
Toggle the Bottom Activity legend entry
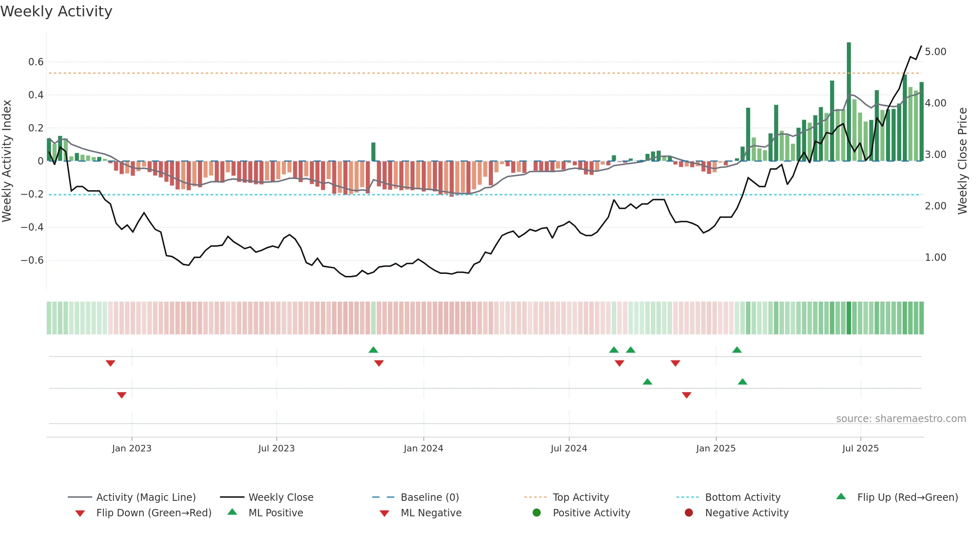tap(728, 497)
